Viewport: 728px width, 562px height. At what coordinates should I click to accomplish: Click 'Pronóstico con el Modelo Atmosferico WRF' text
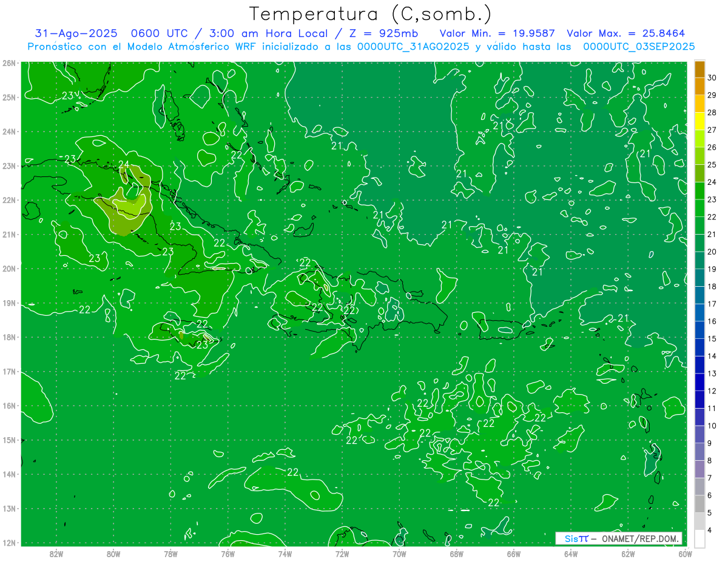143,47
